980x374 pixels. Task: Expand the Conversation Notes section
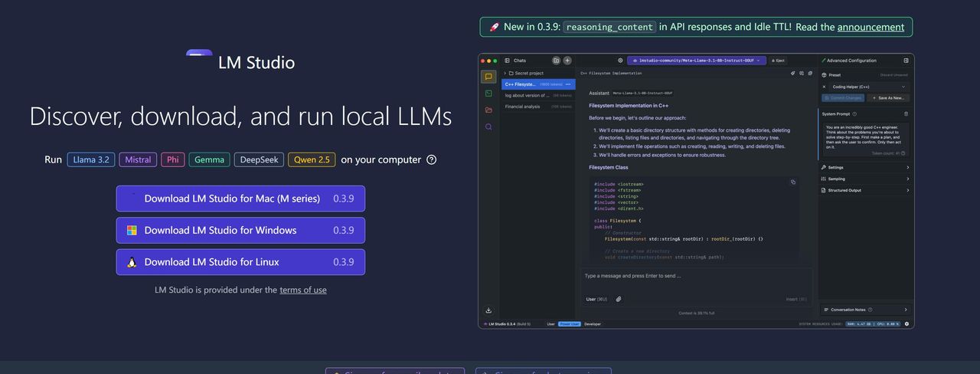coord(865,310)
